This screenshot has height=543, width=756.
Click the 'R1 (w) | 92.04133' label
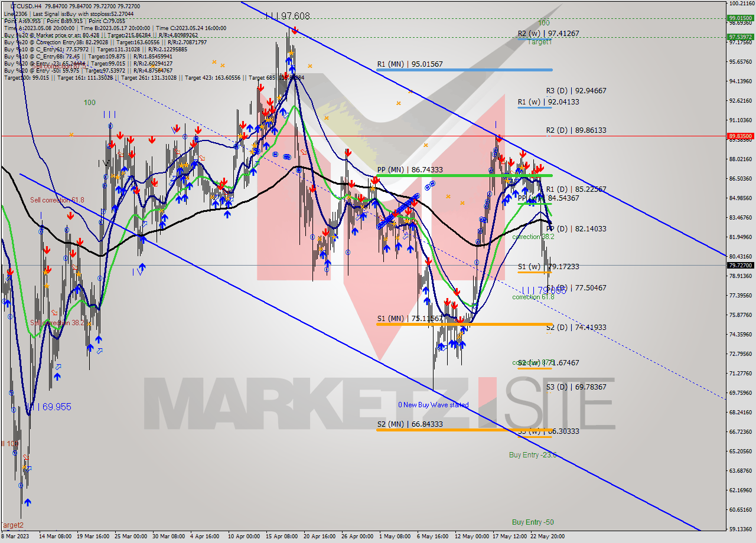(549, 102)
